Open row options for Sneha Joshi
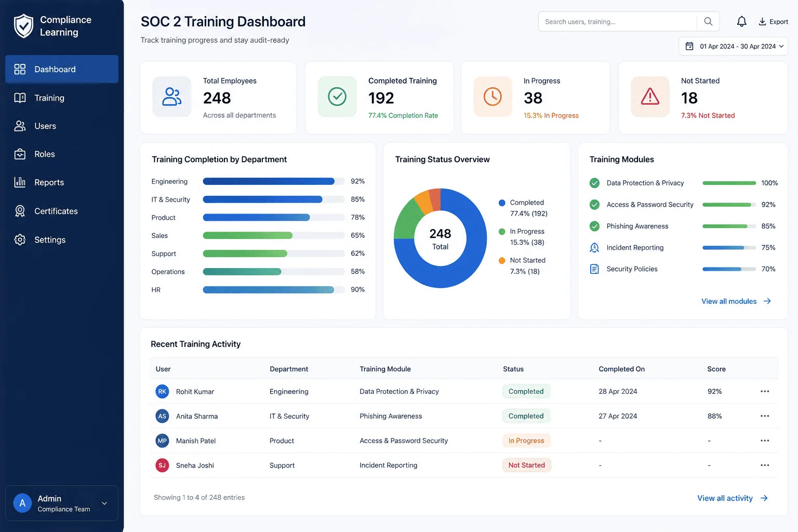This screenshot has width=798, height=532. tap(765, 465)
